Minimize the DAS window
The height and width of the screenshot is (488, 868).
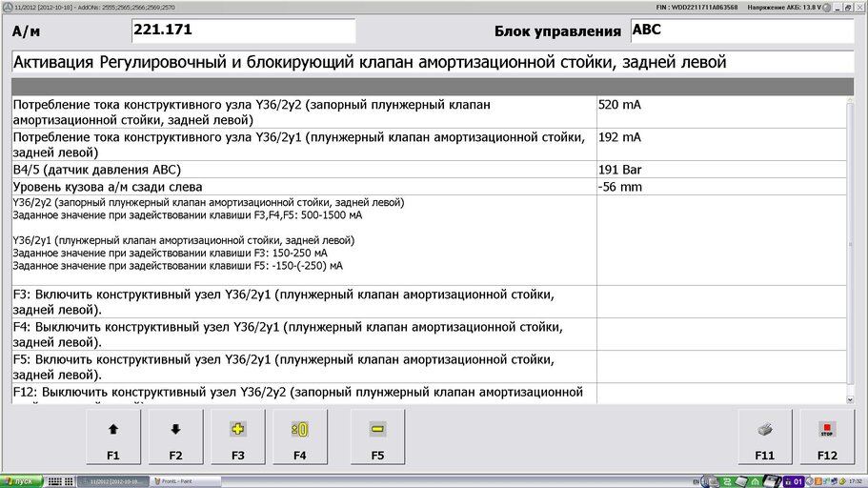tap(838, 8)
